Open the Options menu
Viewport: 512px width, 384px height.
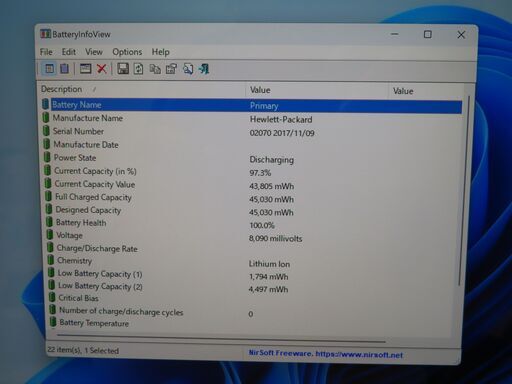[127, 52]
